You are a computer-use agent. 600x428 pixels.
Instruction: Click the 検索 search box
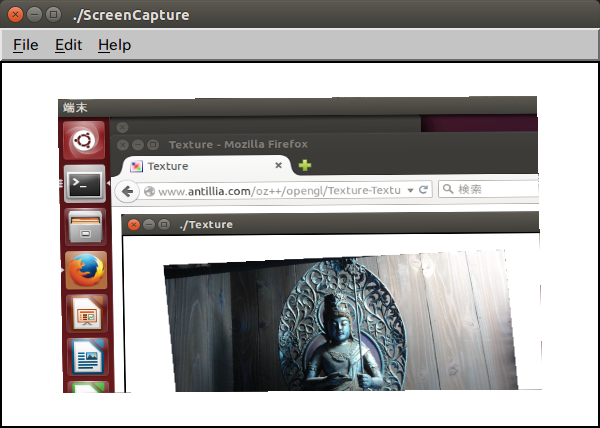click(x=489, y=189)
